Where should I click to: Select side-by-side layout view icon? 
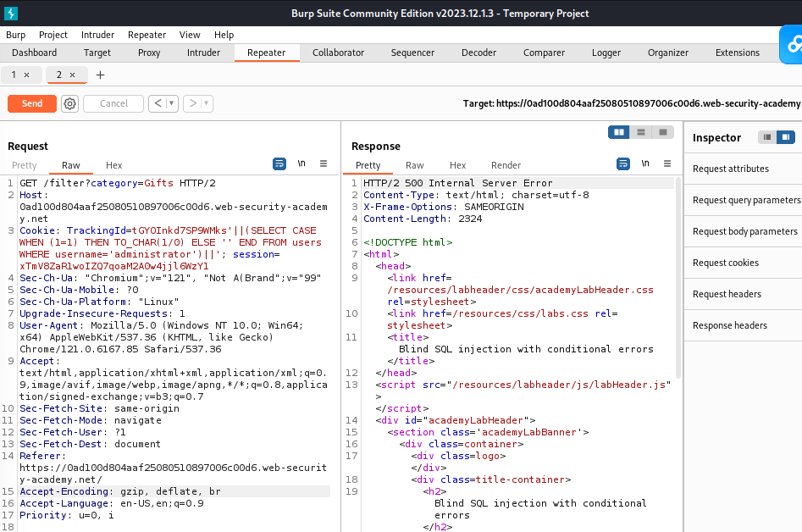point(619,132)
